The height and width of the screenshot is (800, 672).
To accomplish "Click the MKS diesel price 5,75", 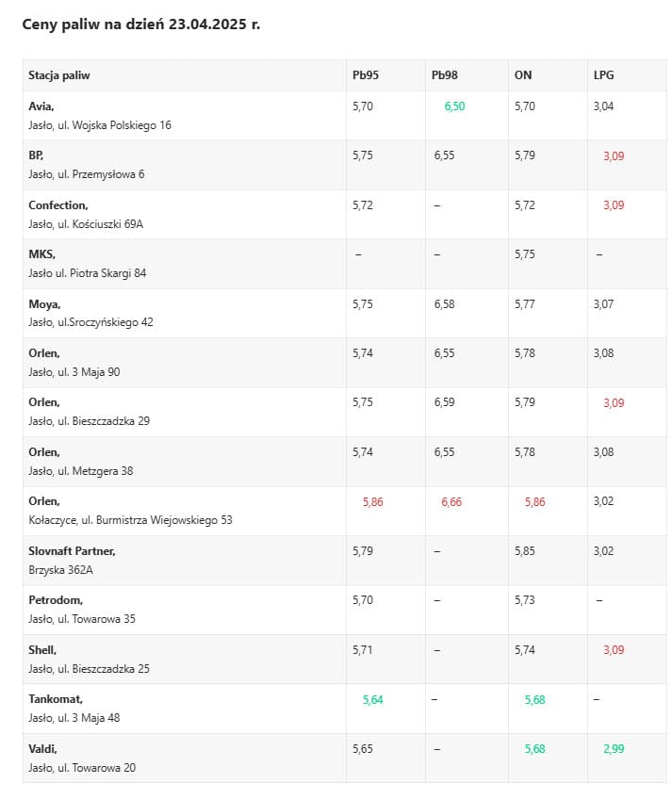I will pos(525,254).
